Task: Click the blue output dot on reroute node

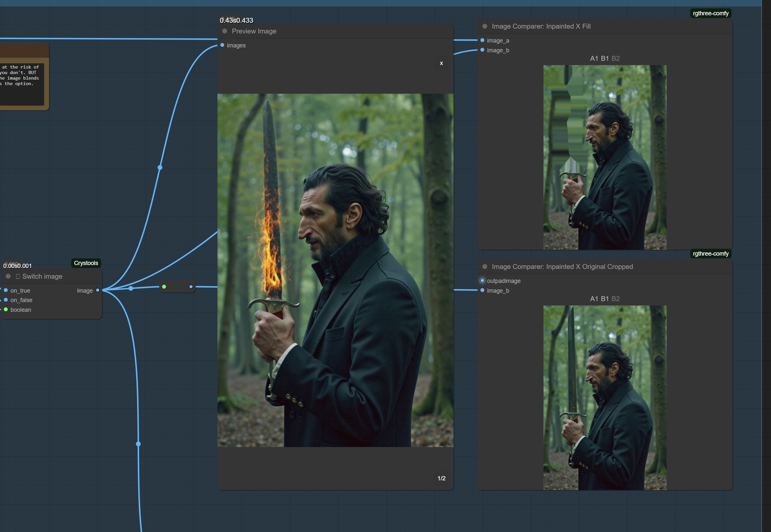Action: 191,287
